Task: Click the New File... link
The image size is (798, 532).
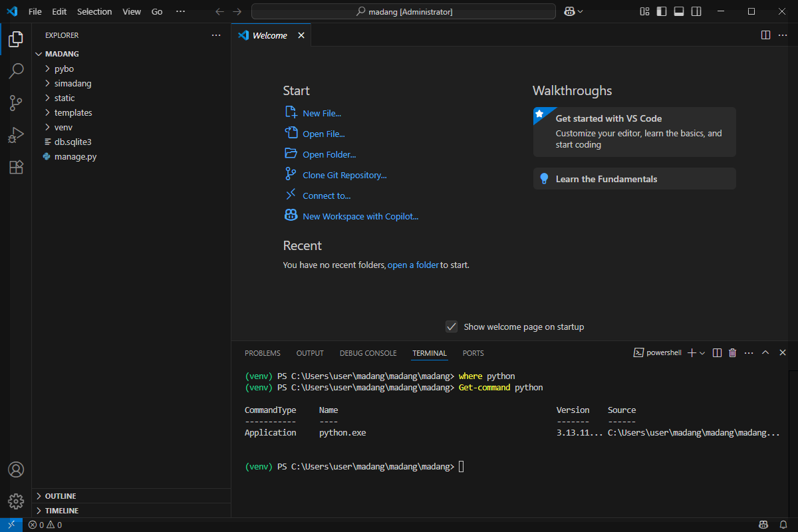Action: pyautogui.click(x=322, y=113)
